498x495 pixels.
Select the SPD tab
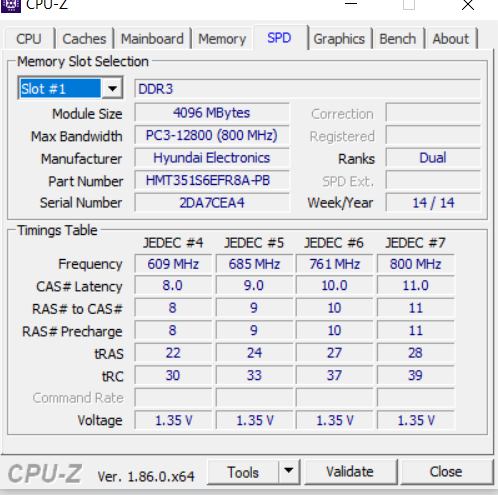(279, 38)
